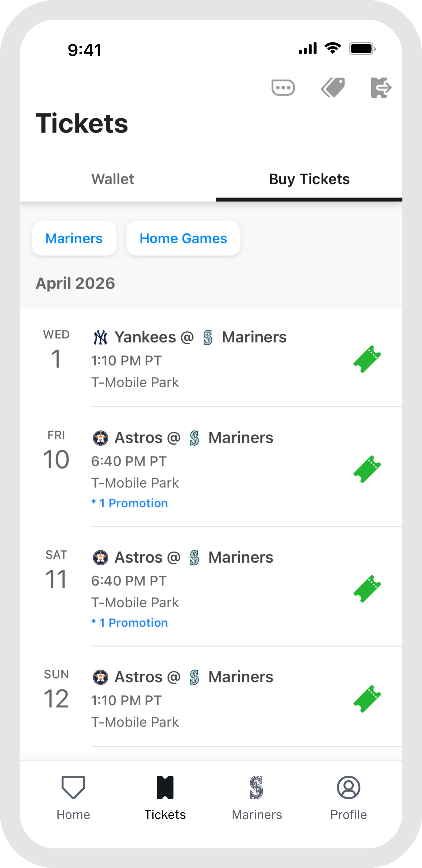Open special offers via the tag icon
This screenshot has width=422, height=868.
pyautogui.click(x=333, y=87)
